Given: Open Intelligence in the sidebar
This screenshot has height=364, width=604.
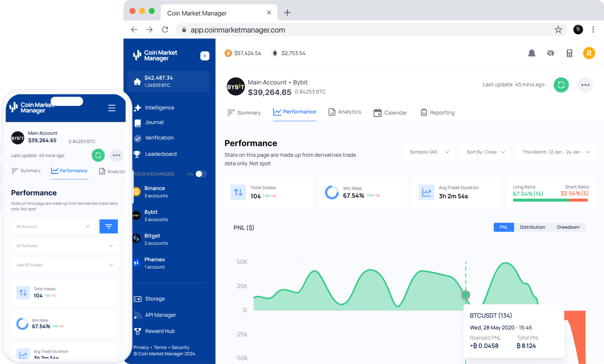Looking at the screenshot, I should pos(154,108).
